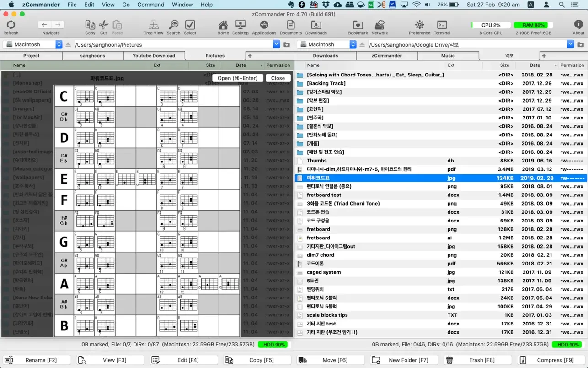The height and width of the screenshot is (368, 588).
Task: Expand the right pane Macintosh drive dropdown
Action: 353,44
